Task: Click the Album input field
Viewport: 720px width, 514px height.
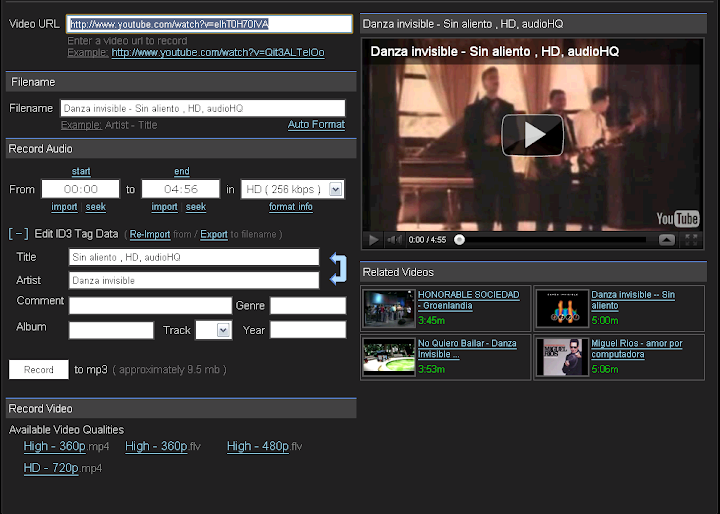Action: coord(111,330)
